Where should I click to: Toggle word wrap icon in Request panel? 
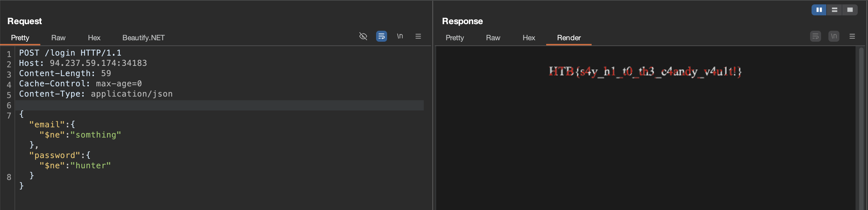382,36
